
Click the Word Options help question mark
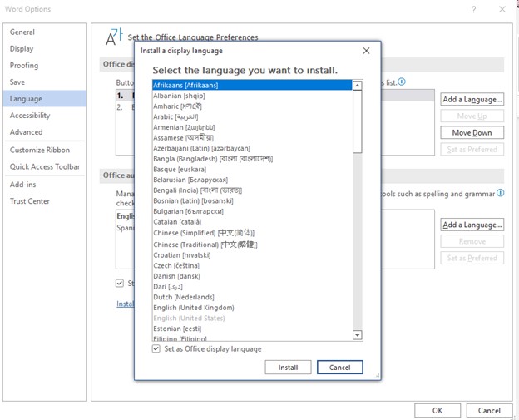pos(473,9)
